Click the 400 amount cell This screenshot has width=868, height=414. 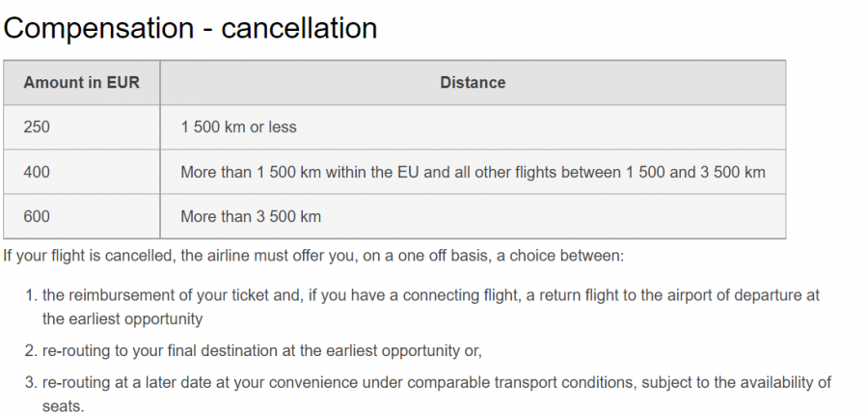[37, 172]
